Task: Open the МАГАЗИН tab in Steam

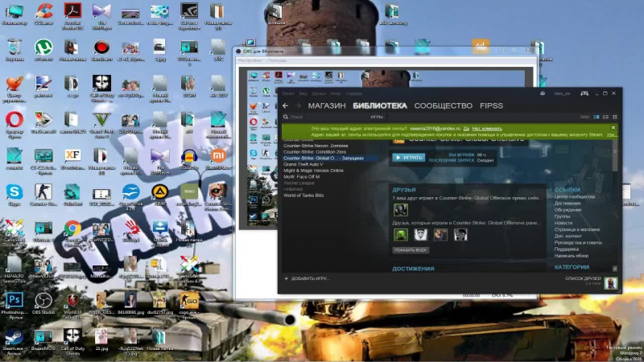Action: coord(327,106)
